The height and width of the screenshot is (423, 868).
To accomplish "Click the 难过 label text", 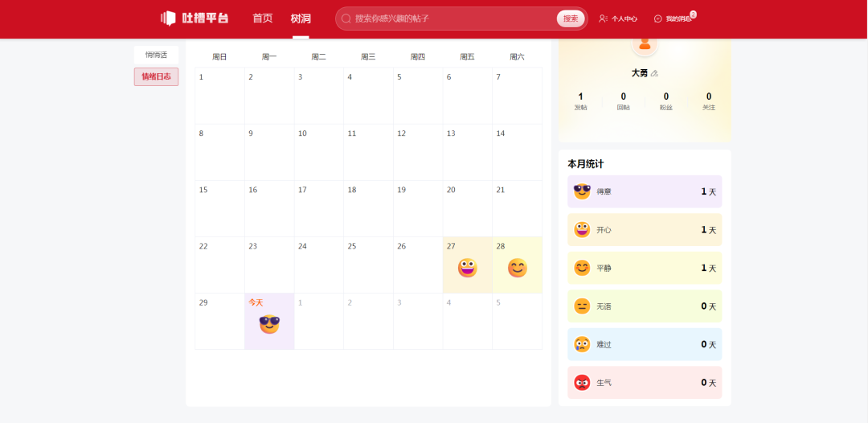I will pos(604,344).
